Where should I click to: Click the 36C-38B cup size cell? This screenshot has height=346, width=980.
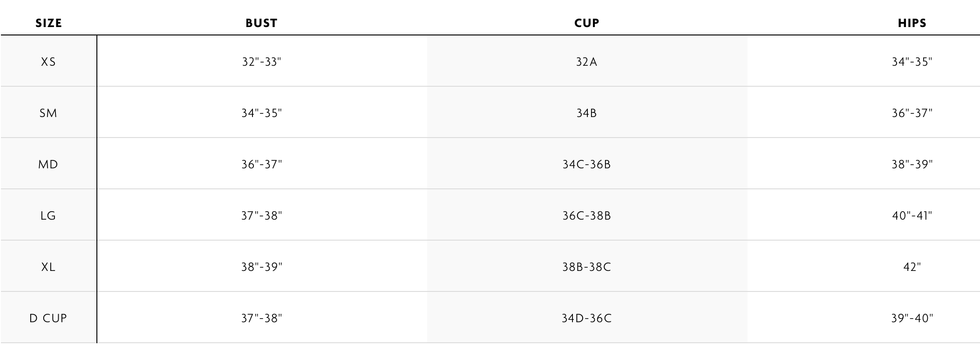tap(586, 216)
